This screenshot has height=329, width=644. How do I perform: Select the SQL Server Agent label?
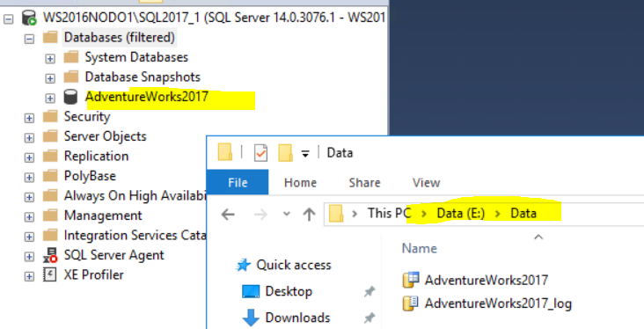click(113, 255)
